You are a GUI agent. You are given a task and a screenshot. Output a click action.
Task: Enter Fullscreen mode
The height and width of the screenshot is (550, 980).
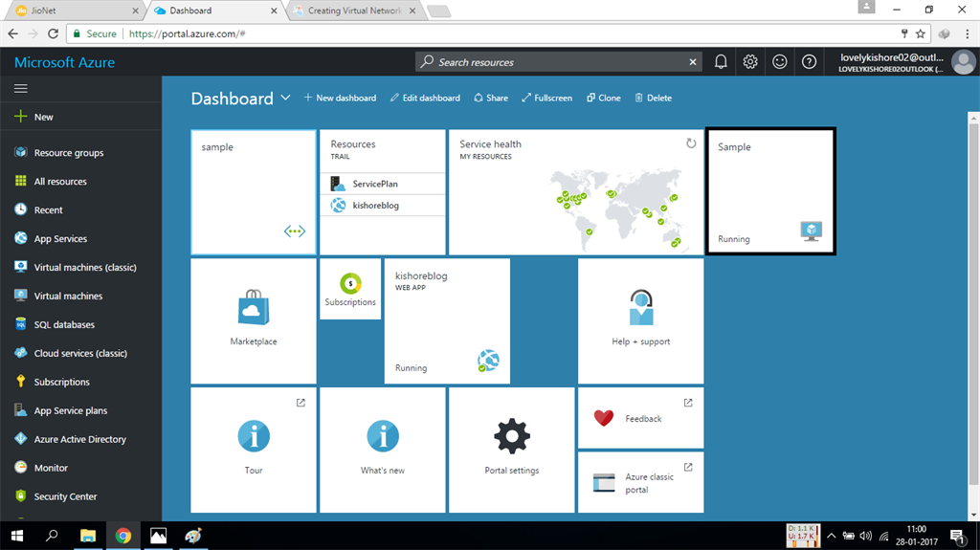pos(546,98)
